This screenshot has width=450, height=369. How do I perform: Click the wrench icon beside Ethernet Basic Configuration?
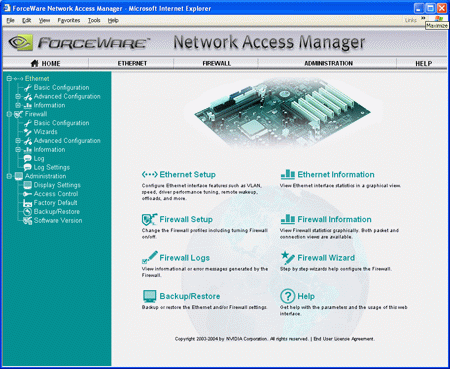(28, 88)
